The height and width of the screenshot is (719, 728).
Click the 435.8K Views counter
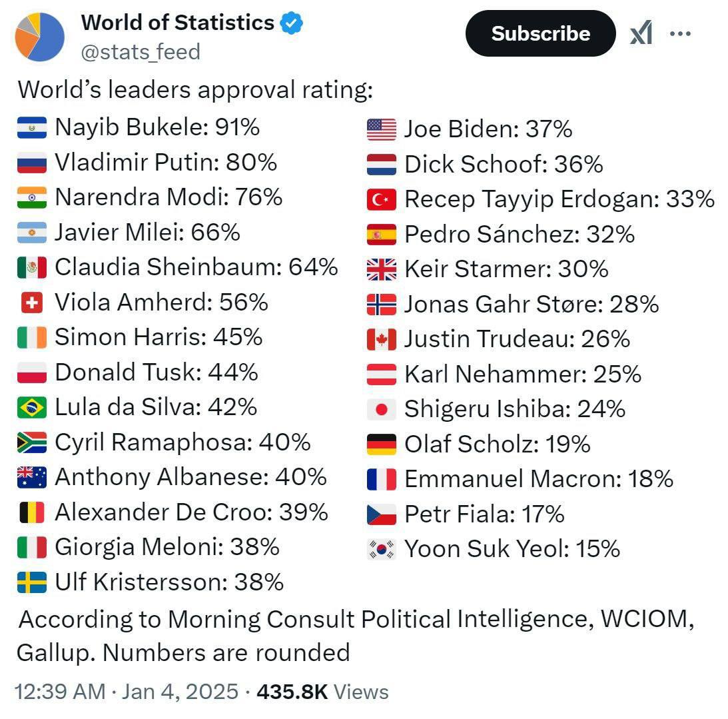tap(322, 691)
